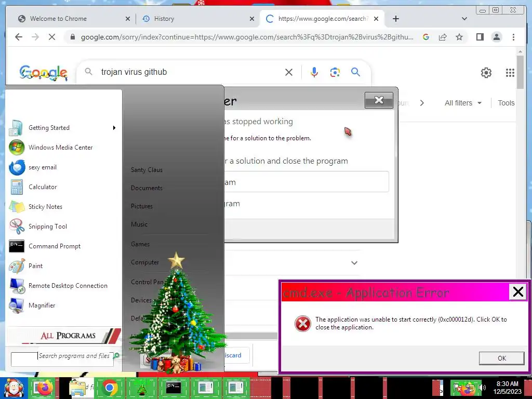The image size is (532, 399).
Task: Open Google quick settings gear
Action: click(x=486, y=73)
